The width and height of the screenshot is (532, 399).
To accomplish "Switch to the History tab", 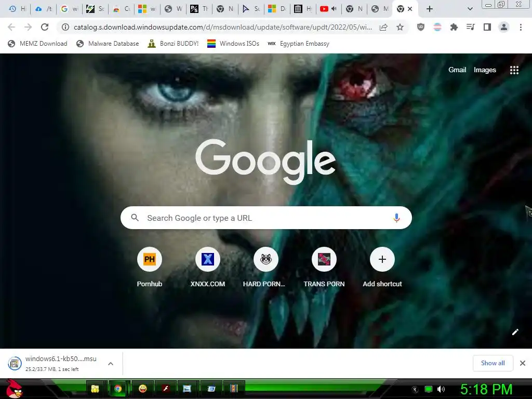I will coord(17,9).
